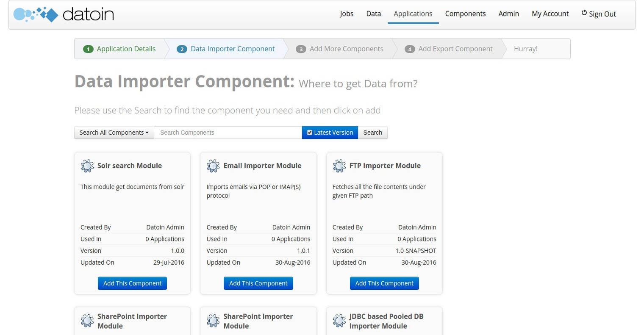Open the Data menu

click(x=374, y=14)
